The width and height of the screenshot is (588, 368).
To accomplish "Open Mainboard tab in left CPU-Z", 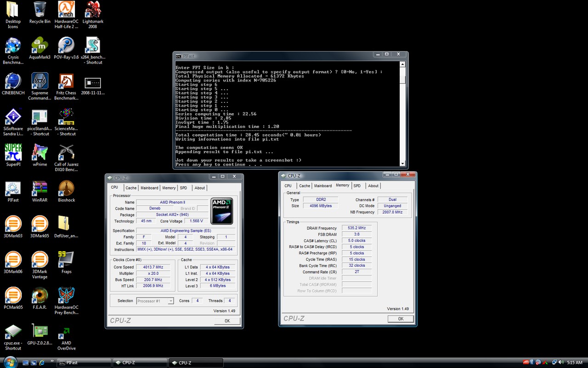I will click(149, 188).
